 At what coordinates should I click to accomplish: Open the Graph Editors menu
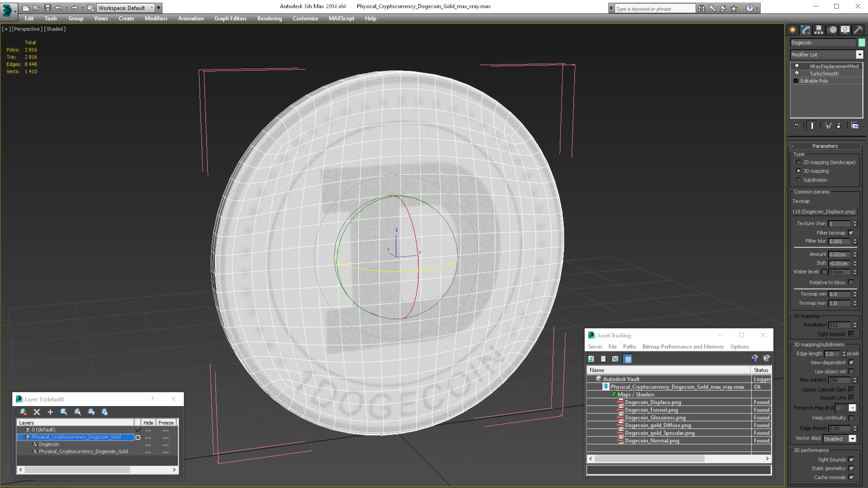coord(231,18)
